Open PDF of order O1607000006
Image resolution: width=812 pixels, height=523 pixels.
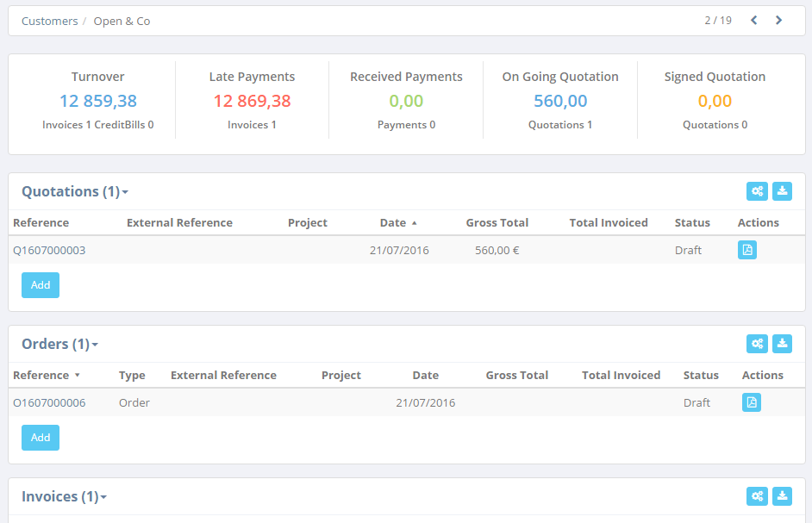752,402
